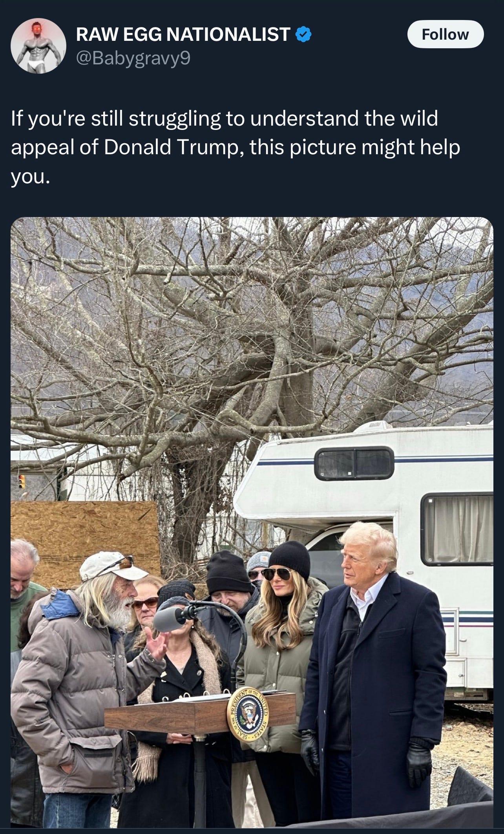Follow the @Babygravy9 account
This screenshot has width=504, height=834.
coord(446,35)
